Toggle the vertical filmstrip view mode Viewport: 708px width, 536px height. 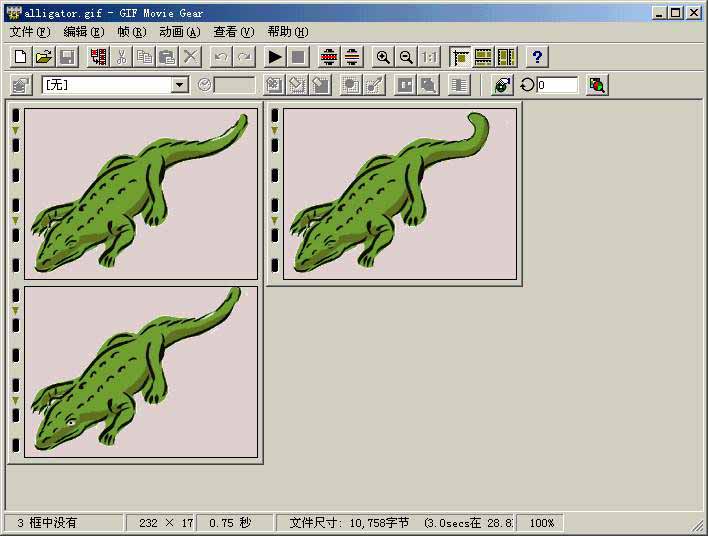point(507,57)
